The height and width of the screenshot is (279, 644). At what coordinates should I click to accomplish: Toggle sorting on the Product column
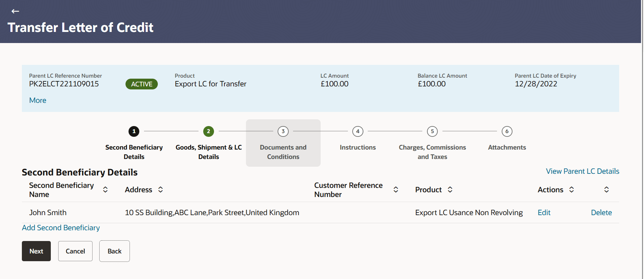pyautogui.click(x=450, y=190)
